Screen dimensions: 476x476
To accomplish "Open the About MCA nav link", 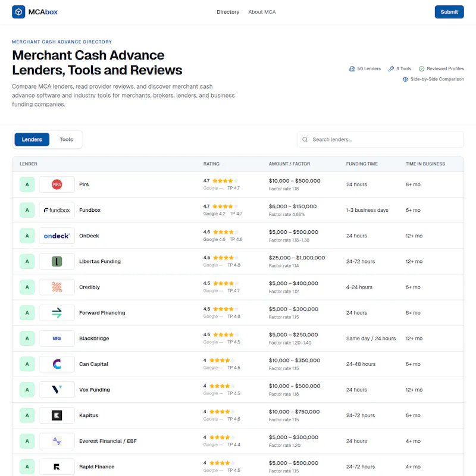I will pos(262,12).
